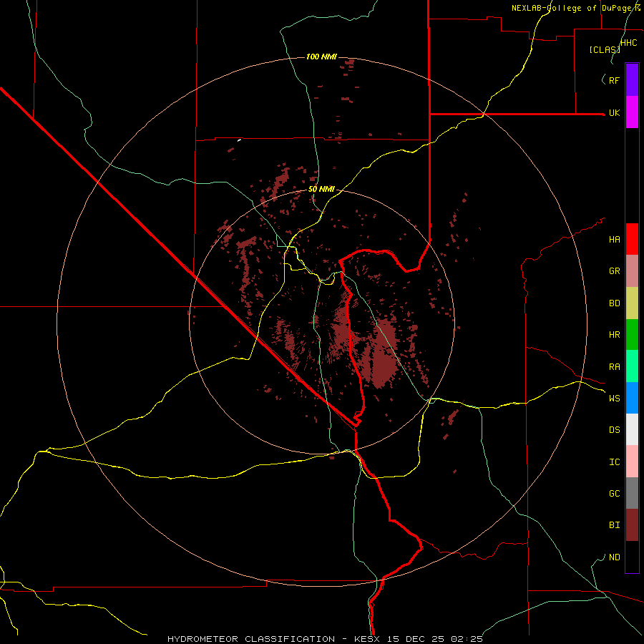Click the BD legend label
Image resolution: width=644 pixels, height=644 pixels.
614,303
